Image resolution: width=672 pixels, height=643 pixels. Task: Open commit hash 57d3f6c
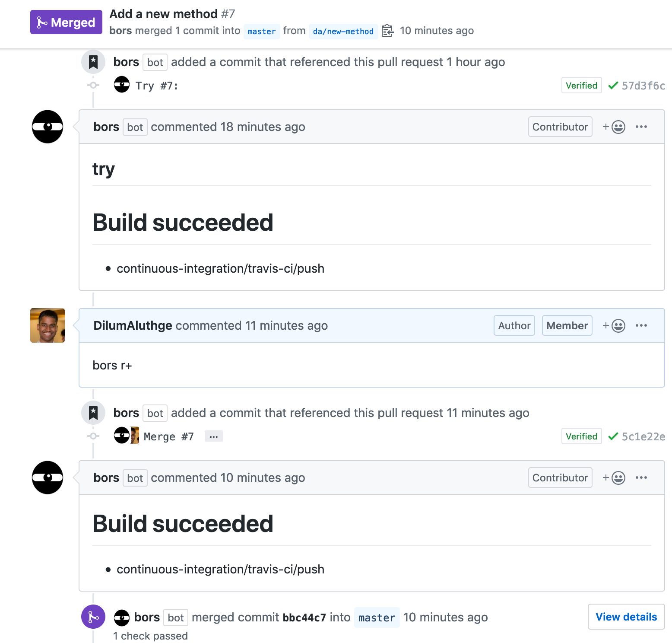643,86
